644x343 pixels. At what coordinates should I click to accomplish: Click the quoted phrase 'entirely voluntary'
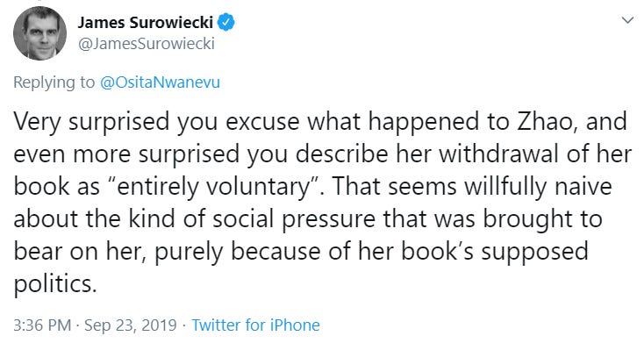click(x=213, y=187)
